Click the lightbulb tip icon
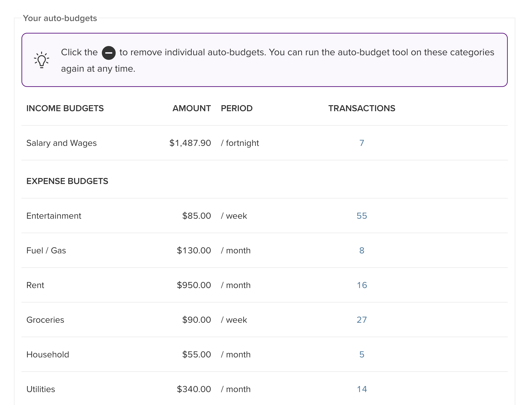 [41, 60]
